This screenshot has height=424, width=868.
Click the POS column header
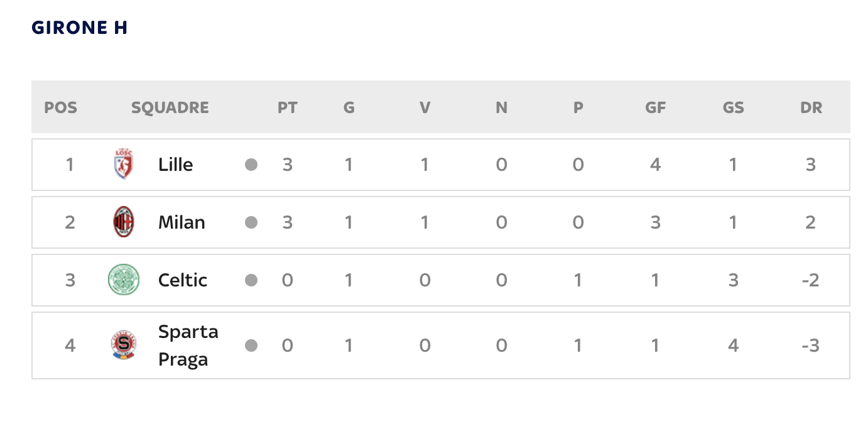[61, 107]
